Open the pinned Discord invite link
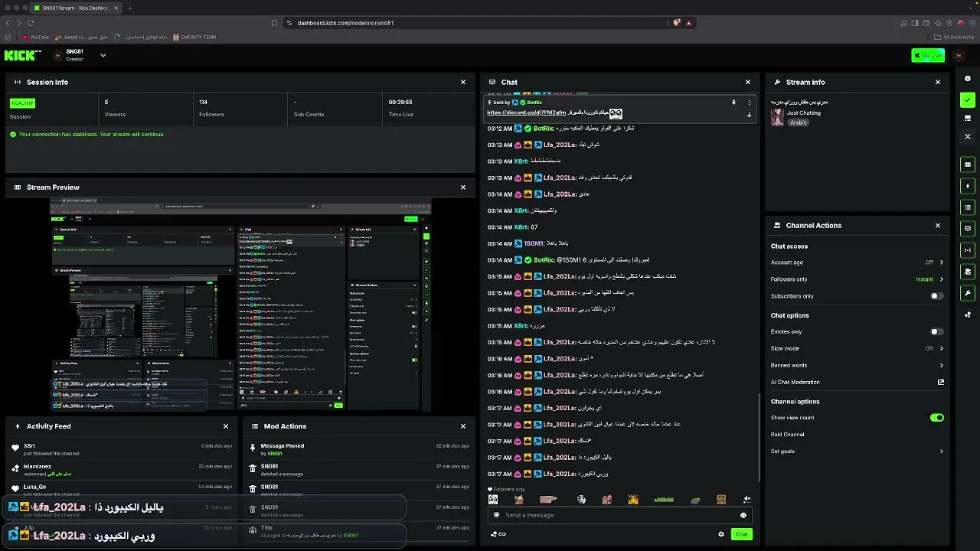 click(x=527, y=113)
